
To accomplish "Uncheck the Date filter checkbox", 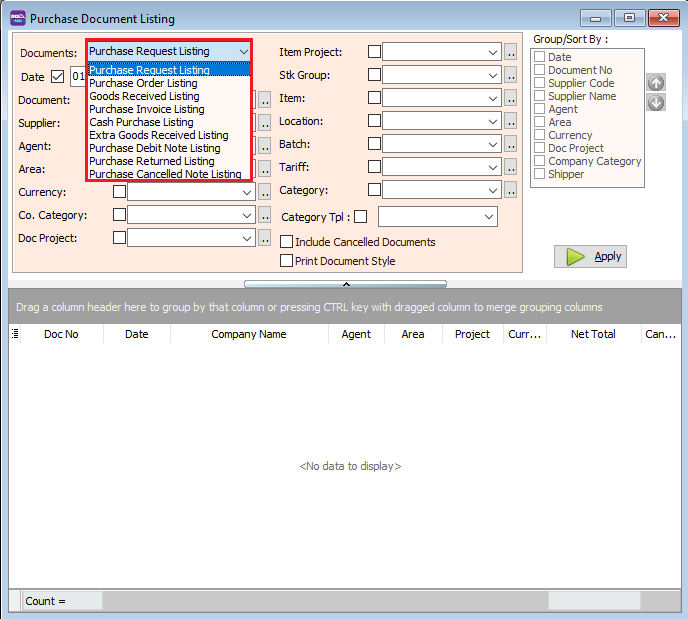I will [57, 76].
